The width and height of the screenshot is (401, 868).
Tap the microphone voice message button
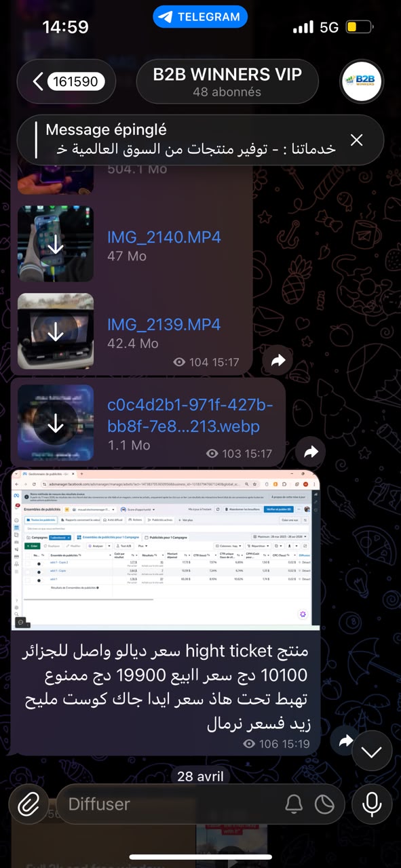click(372, 804)
